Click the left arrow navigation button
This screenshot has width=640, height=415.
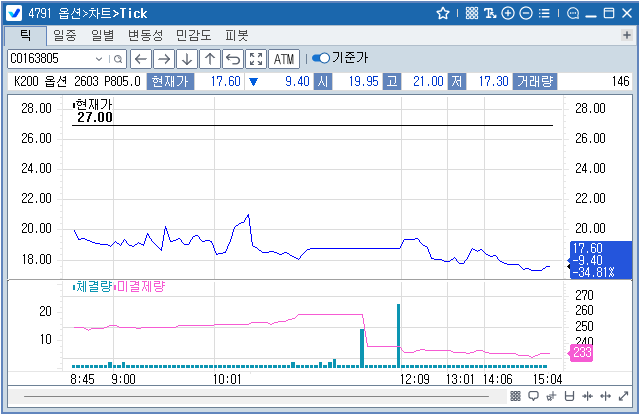point(141,58)
